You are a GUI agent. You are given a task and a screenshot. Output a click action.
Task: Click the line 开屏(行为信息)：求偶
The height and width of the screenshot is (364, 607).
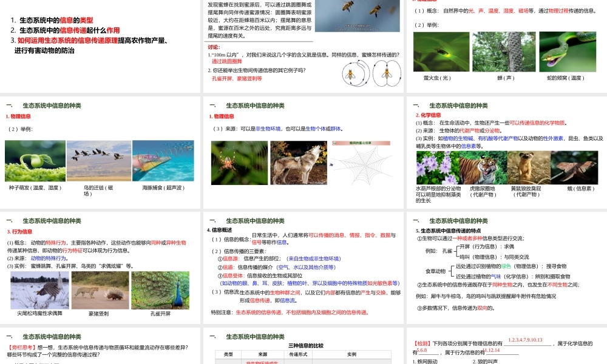click(487, 247)
